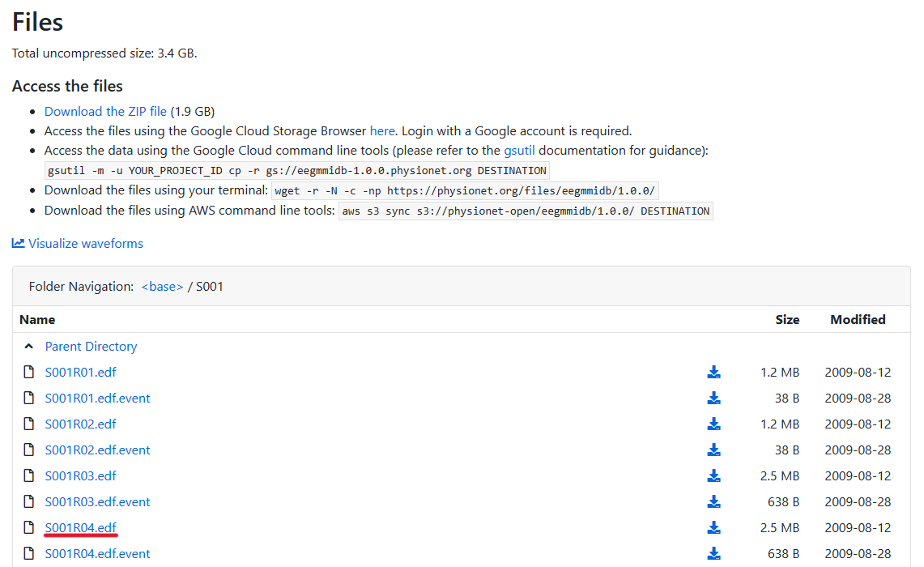
Task: Navigate to <base> folder in breadcrumb
Action: [162, 287]
